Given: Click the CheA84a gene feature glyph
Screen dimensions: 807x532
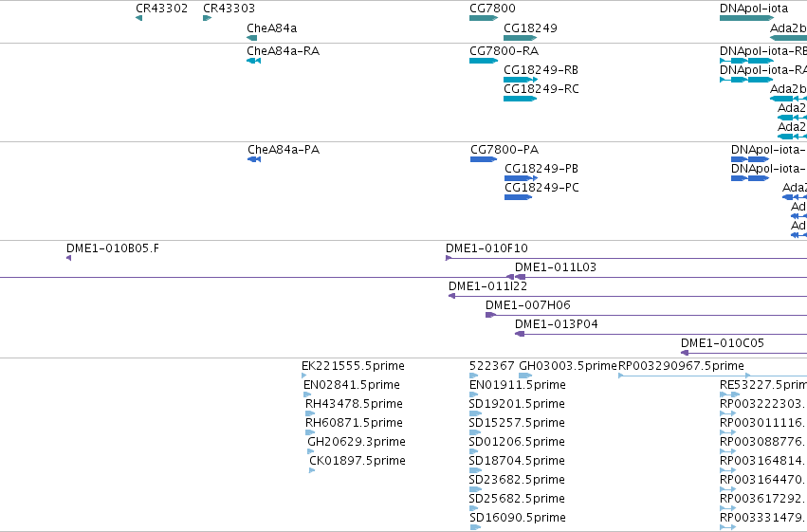Looking at the screenshot, I should (251, 38).
